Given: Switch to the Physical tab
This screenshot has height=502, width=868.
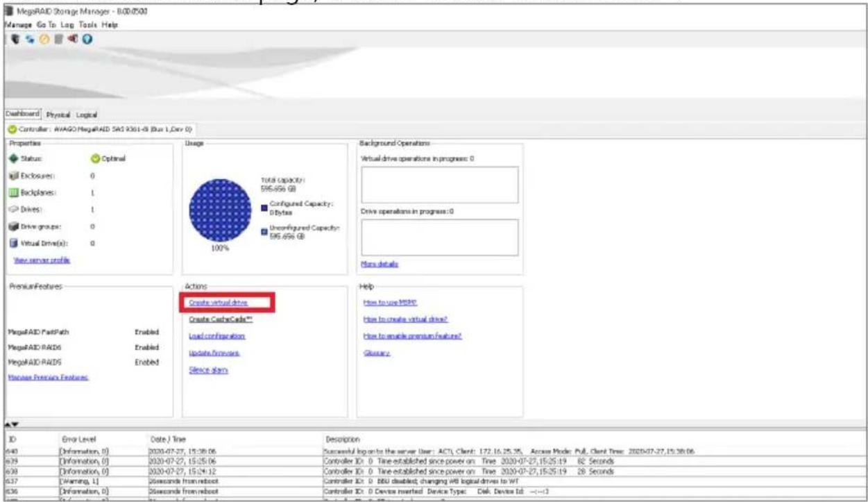Looking at the screenshot, I should coord(58,114).
